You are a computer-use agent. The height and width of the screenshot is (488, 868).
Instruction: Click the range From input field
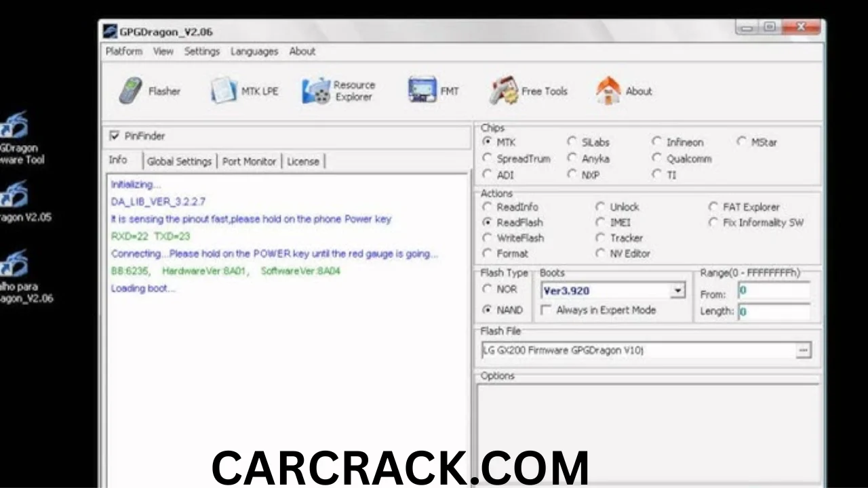point(774,291)
